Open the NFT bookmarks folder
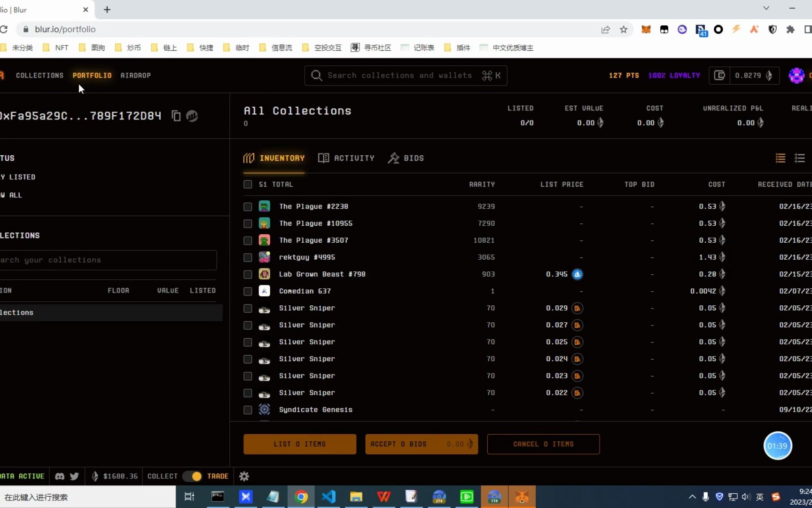812x508 pixels. point(55,48)
